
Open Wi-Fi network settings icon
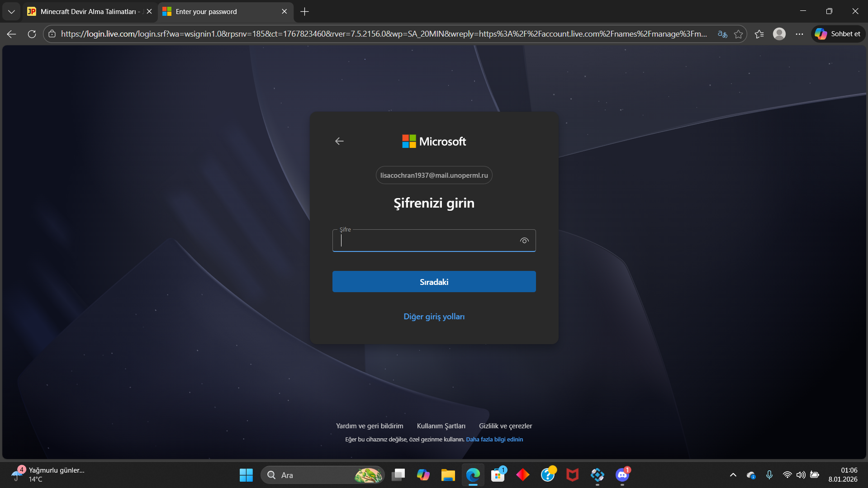[787, 475]
